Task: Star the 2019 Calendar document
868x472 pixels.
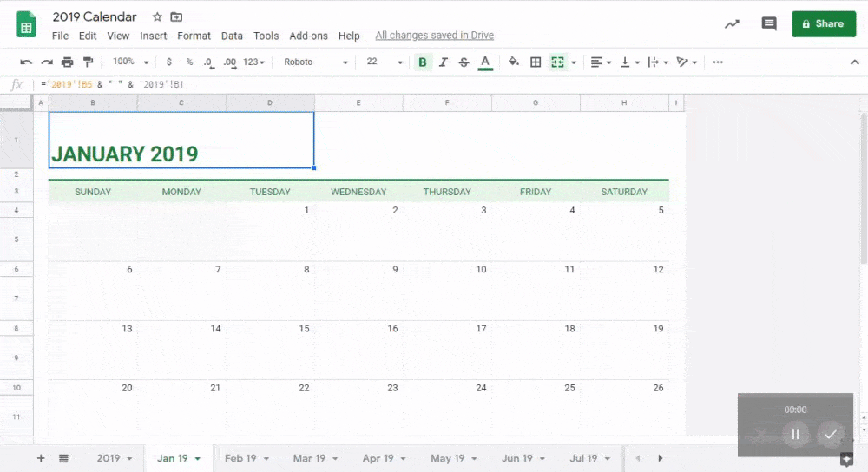Action: [157, 17]
